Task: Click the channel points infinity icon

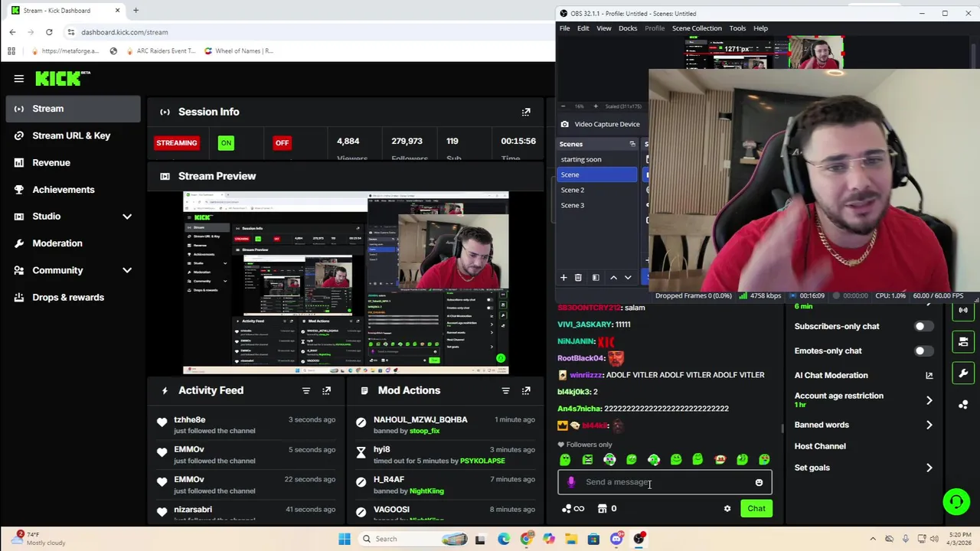Action: click(x=573, y=508)
